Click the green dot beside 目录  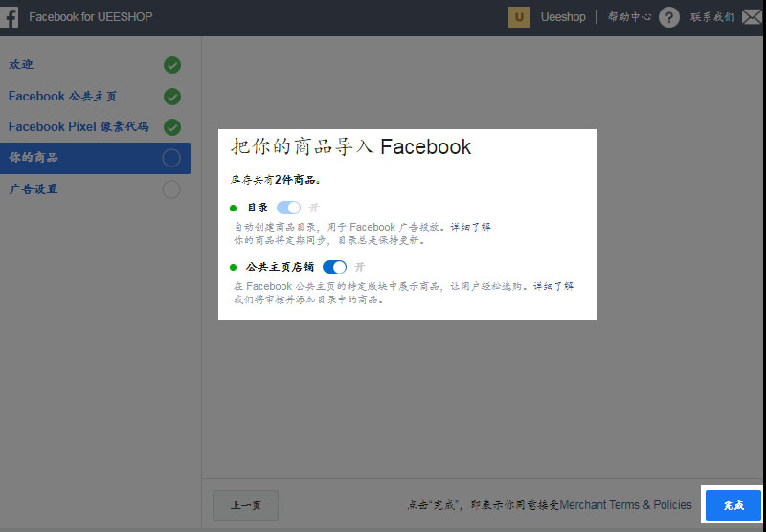point(233,209)
